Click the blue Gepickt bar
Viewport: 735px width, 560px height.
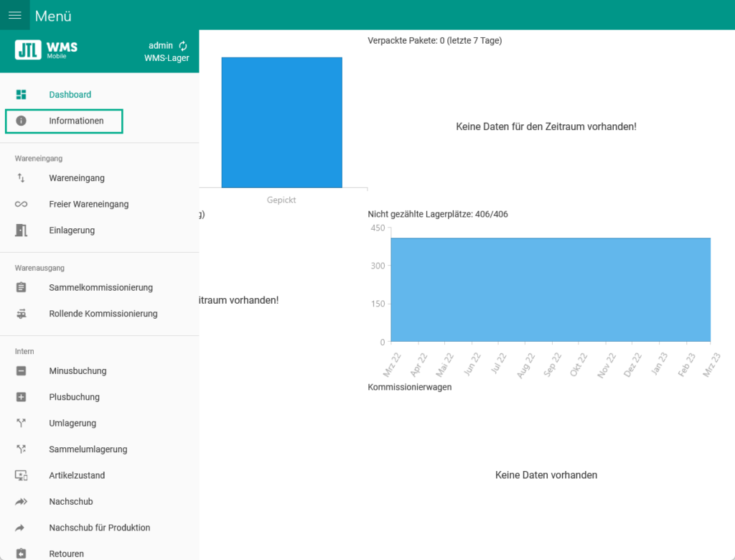point(281,122)
